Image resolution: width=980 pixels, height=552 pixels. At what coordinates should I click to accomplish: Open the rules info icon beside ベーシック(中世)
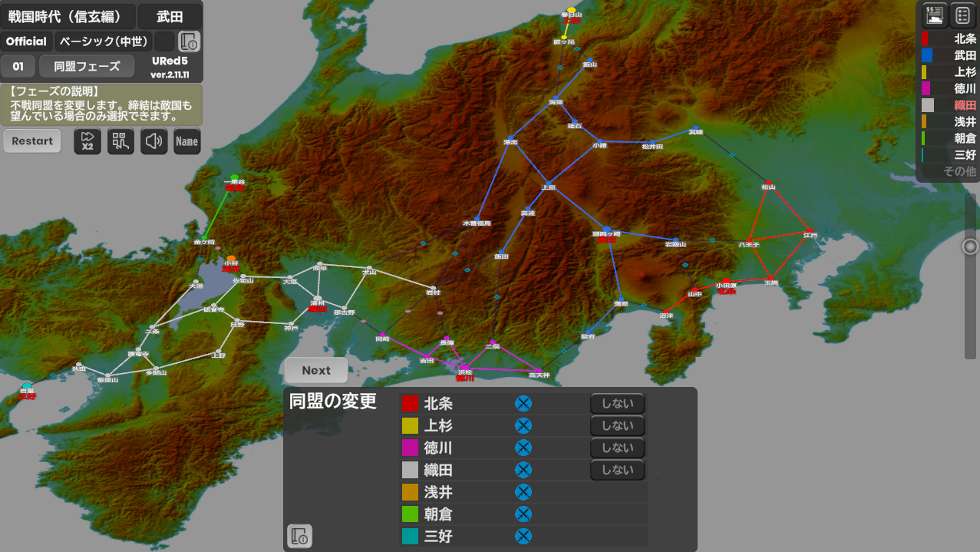[x=189, y=41]
